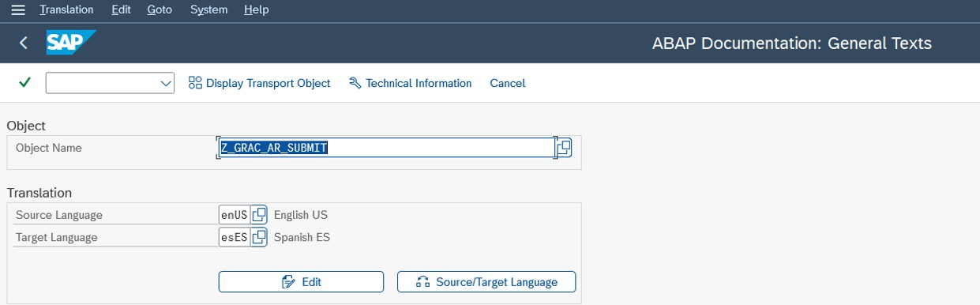Open value help icon for Object Name

pos(564,148)
